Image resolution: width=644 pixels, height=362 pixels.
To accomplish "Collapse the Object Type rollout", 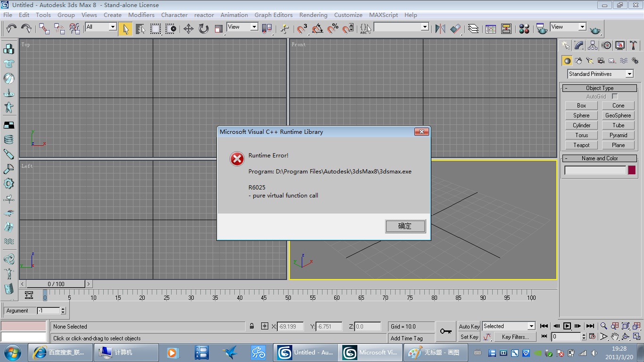I will pyautogui.click(x=600, y=88).
